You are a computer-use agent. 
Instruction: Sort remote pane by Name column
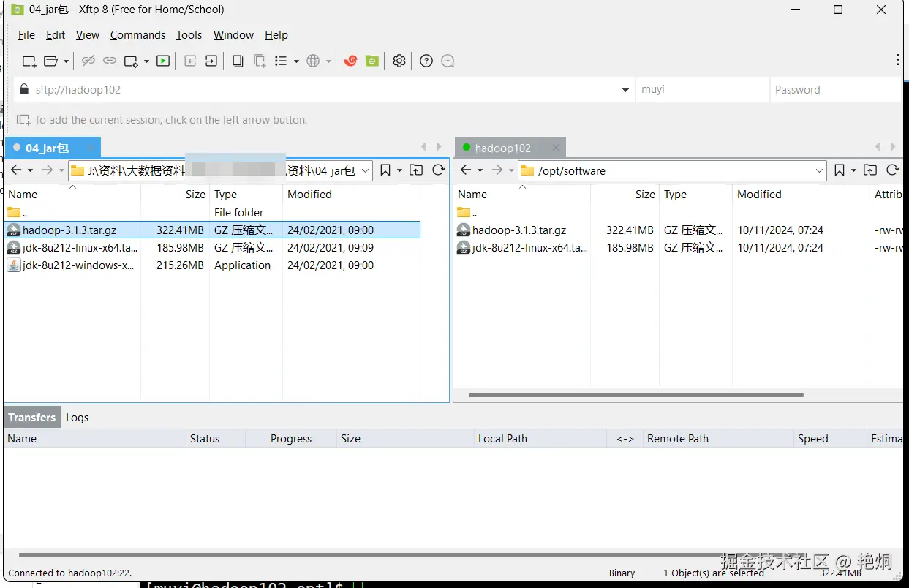tap(522, 195)
